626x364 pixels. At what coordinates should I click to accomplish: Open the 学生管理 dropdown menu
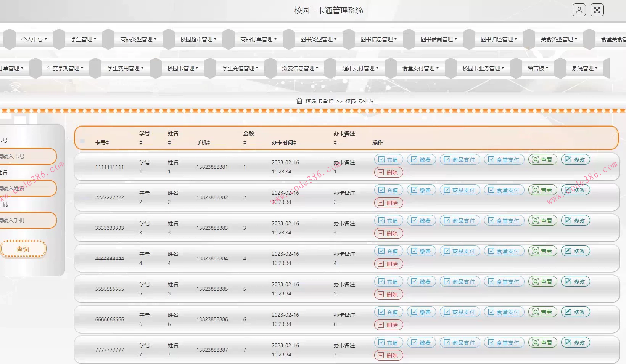[84, 39]
